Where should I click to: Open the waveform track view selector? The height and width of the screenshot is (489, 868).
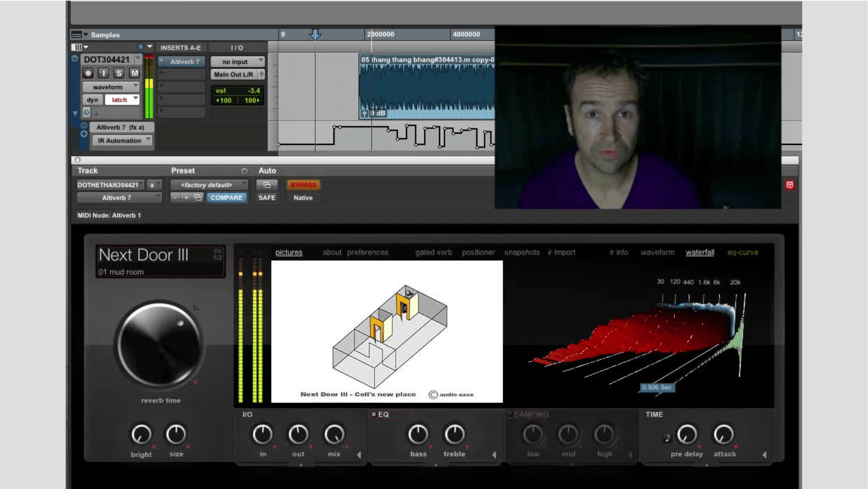111,87
